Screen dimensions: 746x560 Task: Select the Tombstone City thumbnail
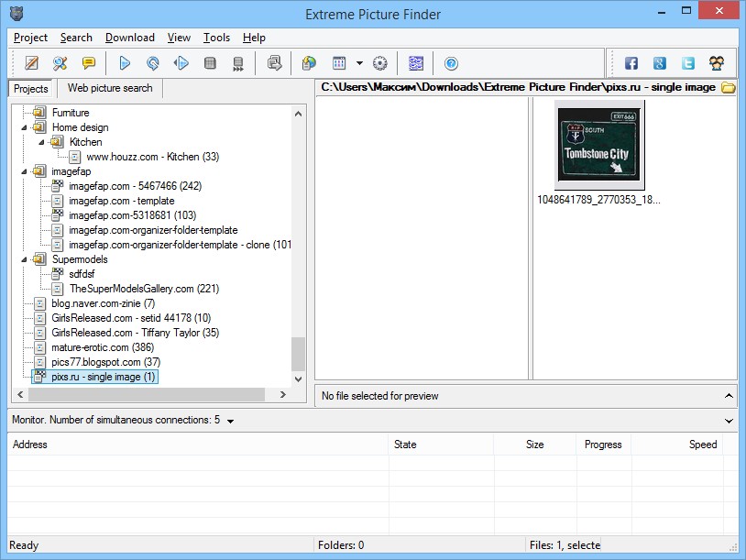(x=599, y=145)
